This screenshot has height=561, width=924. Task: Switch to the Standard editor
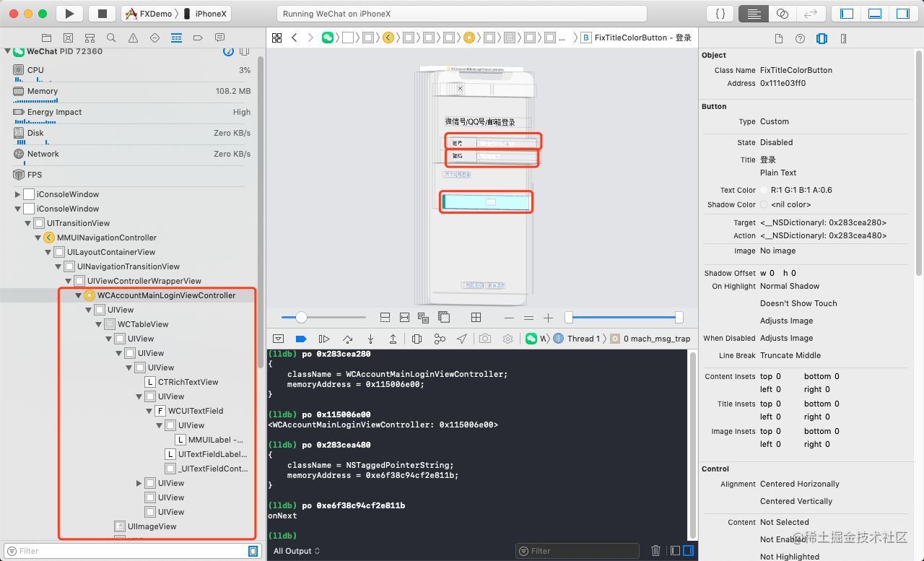(x=754, y=14)
